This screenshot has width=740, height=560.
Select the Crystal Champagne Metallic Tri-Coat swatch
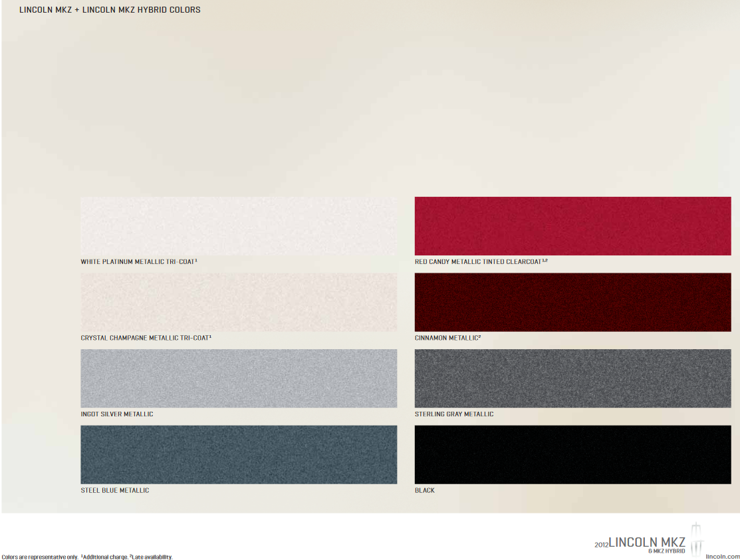pos(239,302)
